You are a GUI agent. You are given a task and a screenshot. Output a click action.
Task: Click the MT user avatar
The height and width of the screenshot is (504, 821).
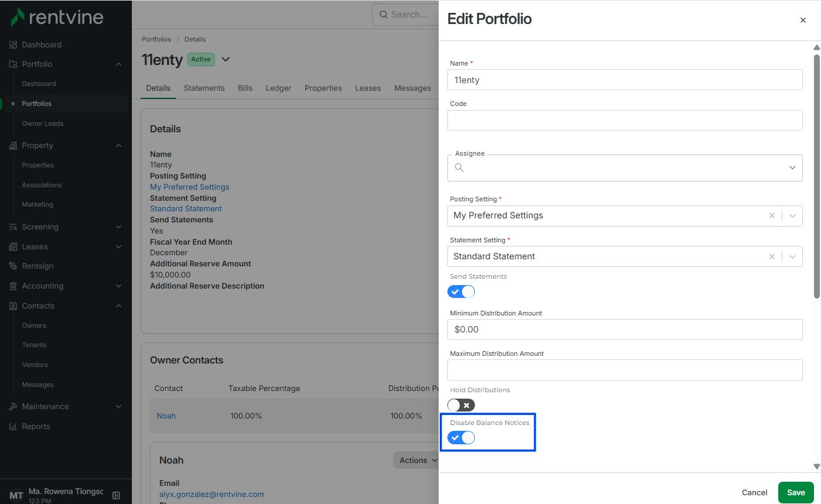16,495
